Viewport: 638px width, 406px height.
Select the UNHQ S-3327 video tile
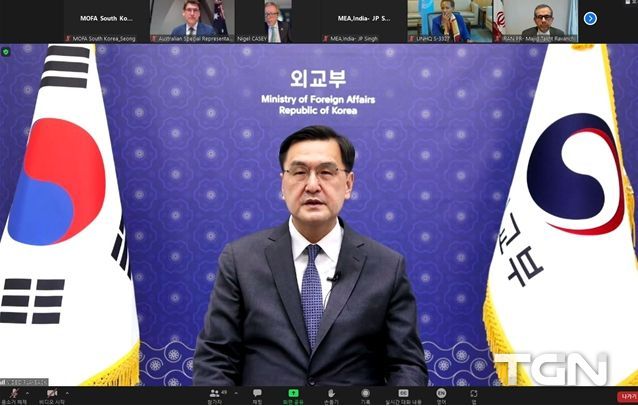click(450, 21)
